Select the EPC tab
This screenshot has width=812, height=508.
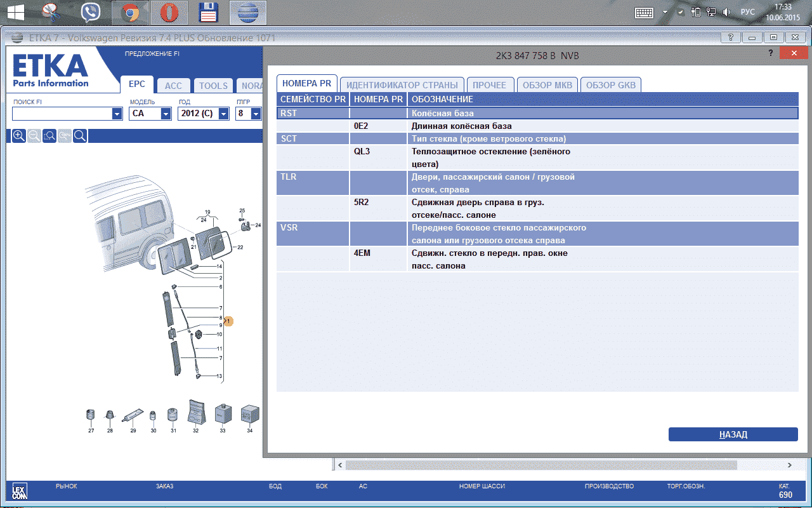click(x=137, y=84)
